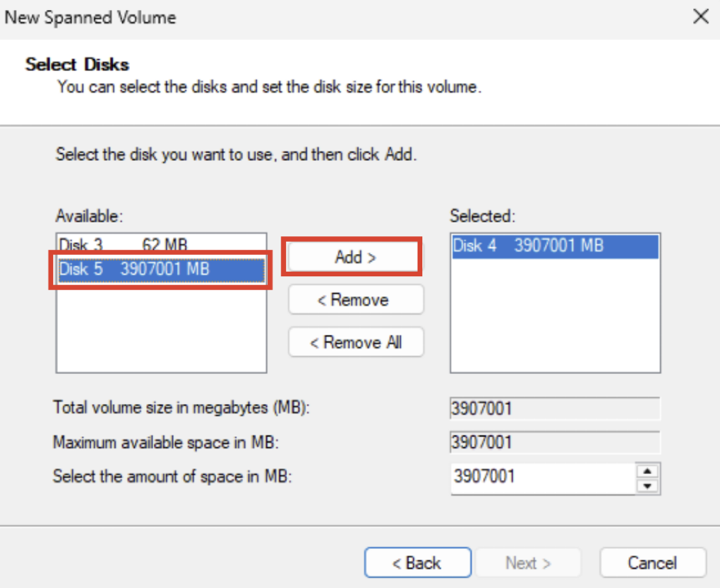Image resolution: width=720 pixels, height=588 pixels.
Task: Click the Add > button
Action: click(x=355, y=257)
